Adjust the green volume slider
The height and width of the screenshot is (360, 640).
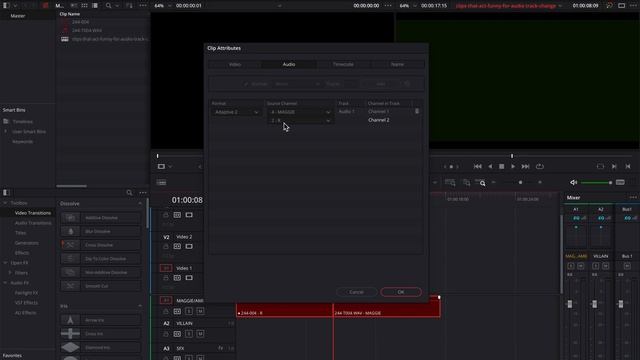[596, 182]
